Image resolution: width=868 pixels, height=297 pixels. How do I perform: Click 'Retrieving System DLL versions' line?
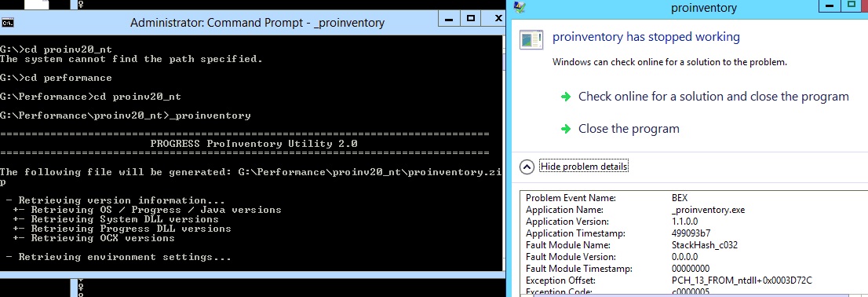pyautogui.click(x=115, y=219)
